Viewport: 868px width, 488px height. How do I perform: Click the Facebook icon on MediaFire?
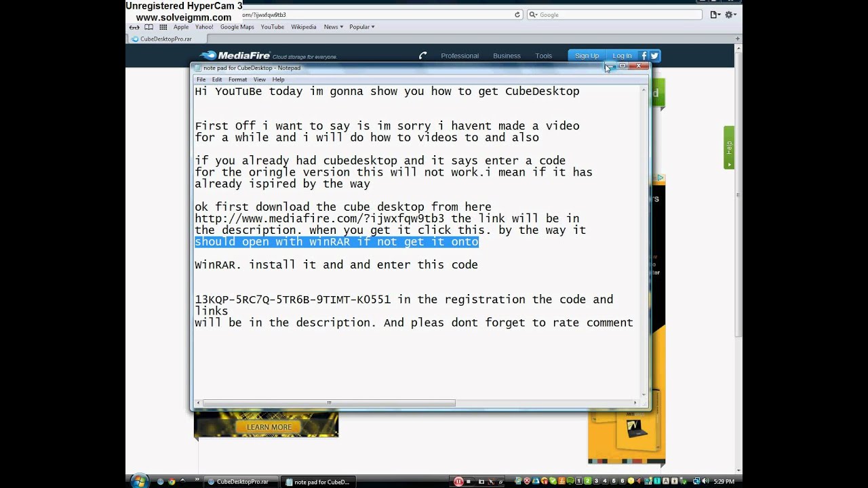click(x=644, y=56)
